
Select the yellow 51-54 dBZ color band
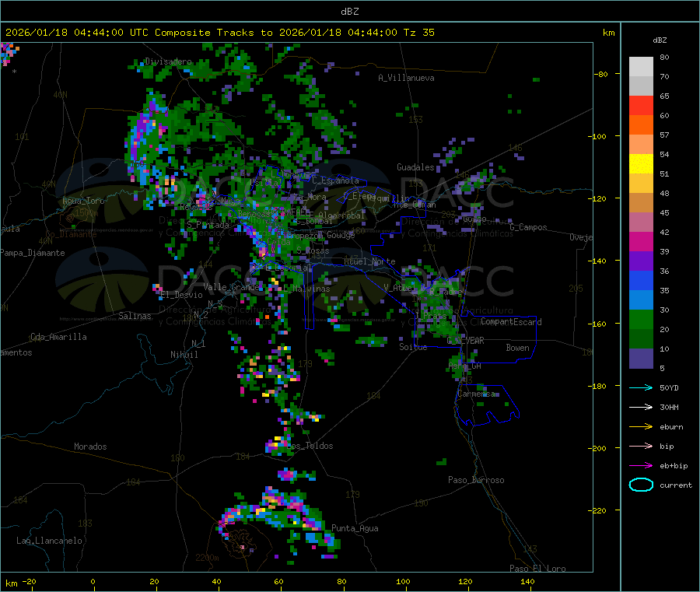pos(641,164)
